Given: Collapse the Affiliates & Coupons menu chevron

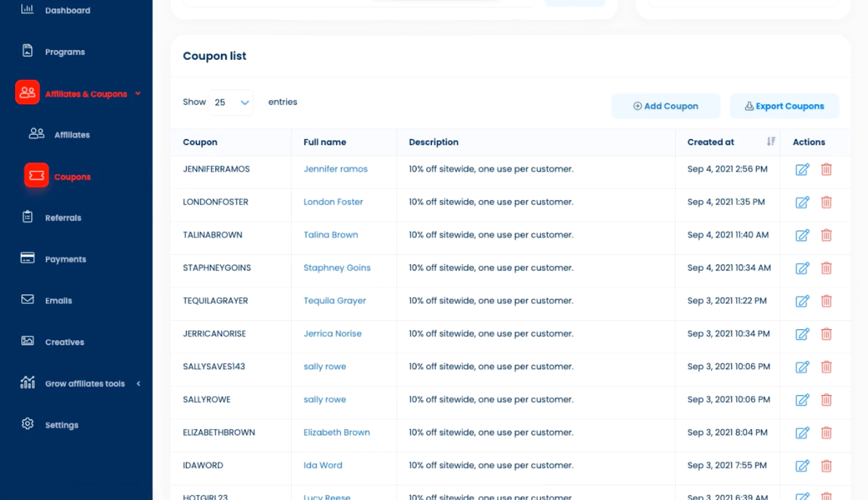Looking at the screenshot, I should click(x=137, y=93).
